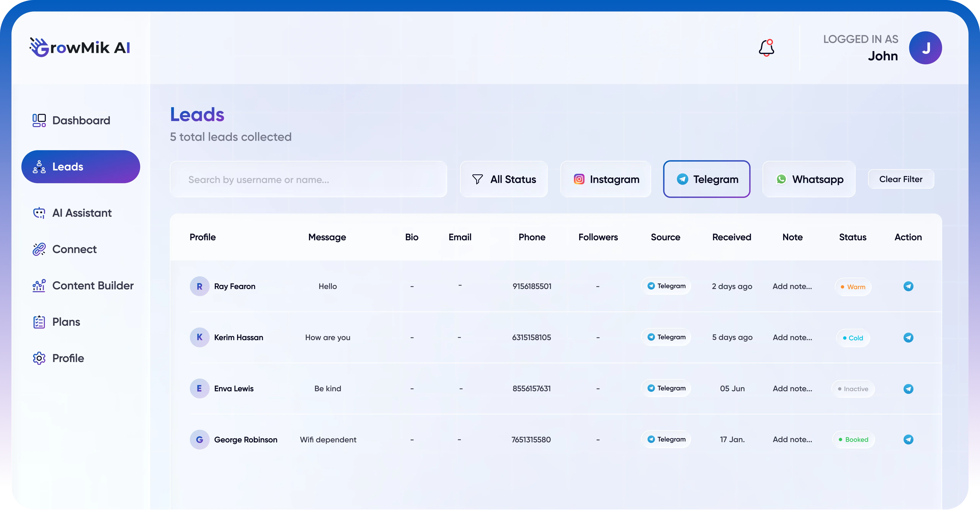Add a note for Ray Fearon
Image resolution: width=980 pixels, height=521 pixels.
coord(792,286)
